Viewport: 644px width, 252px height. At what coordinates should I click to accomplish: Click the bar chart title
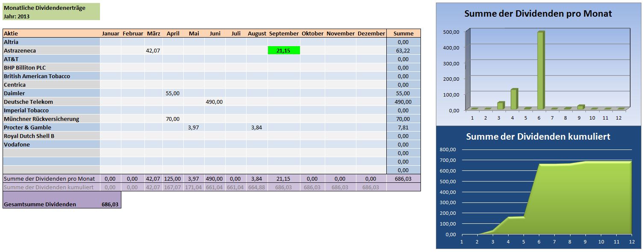(x=538, y=14)
